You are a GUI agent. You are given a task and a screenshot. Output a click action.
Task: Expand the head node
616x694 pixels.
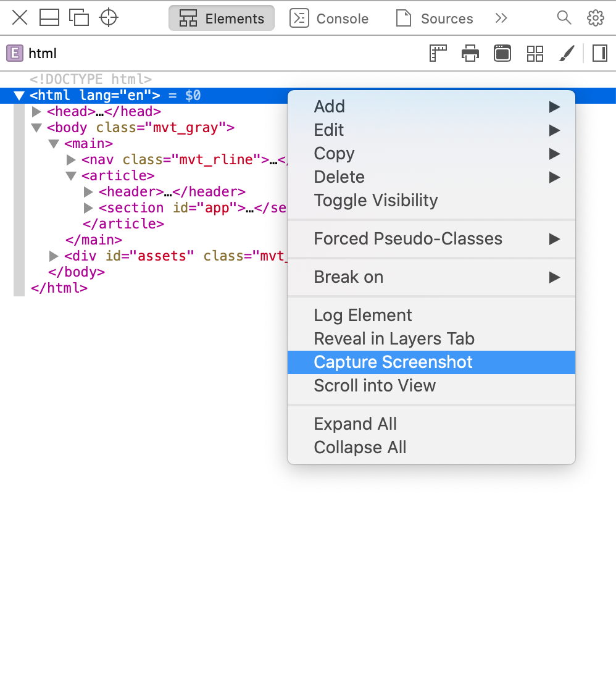tap(36, 112)
